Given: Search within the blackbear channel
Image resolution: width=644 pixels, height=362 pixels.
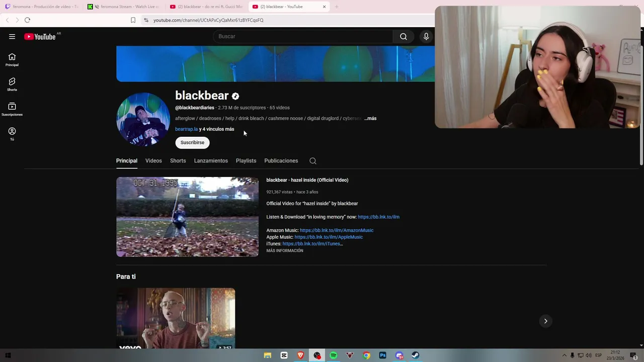Looking at the screenshot, I should (313, 161).
